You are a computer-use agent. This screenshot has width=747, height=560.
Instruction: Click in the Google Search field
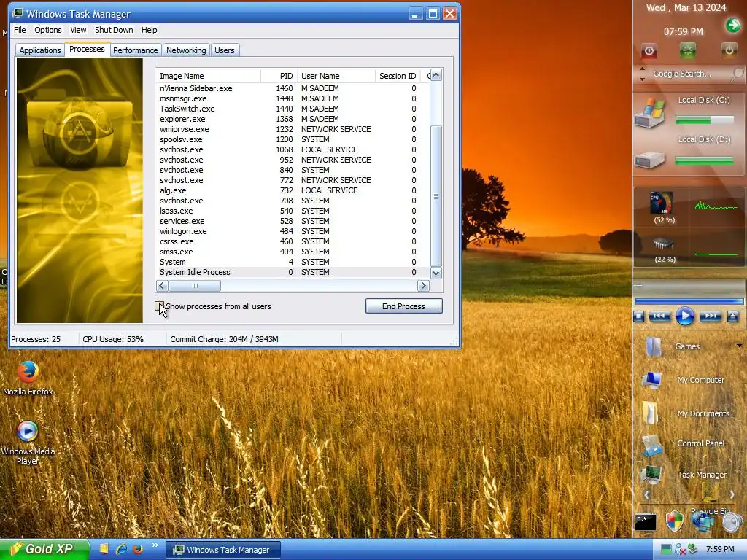688,74
